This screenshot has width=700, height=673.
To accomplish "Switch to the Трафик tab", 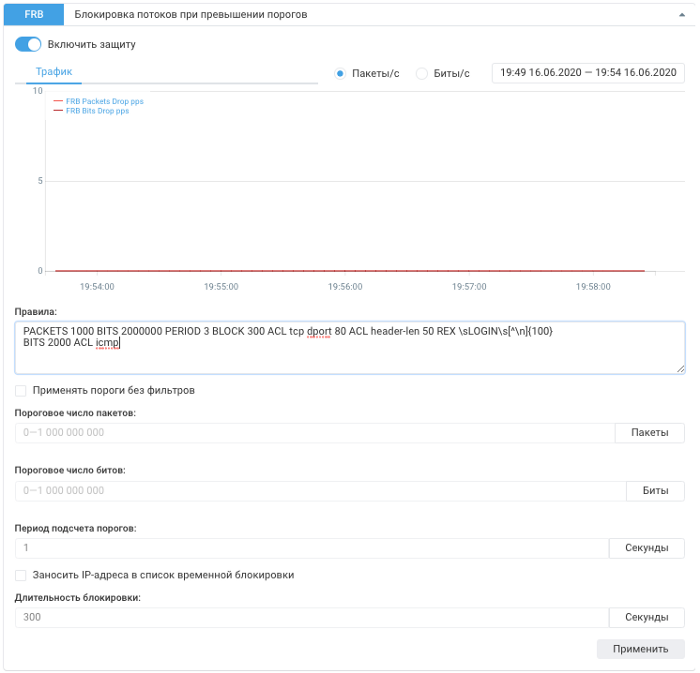I will coord(53,72).
